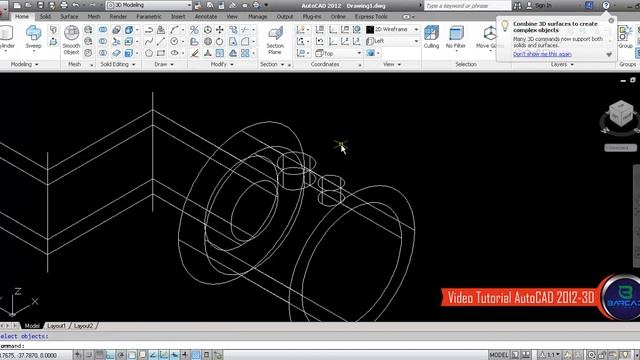Open the Left view dropdown
Viewport: 640px width, 360px height.
(x=392, y=41)
